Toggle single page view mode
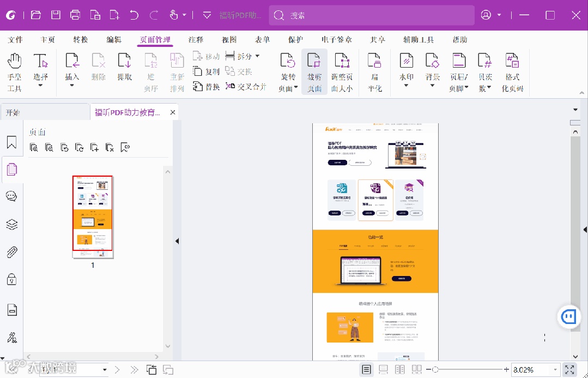The image size is (588, 378). pyautogui.click(x=366, y=370)
